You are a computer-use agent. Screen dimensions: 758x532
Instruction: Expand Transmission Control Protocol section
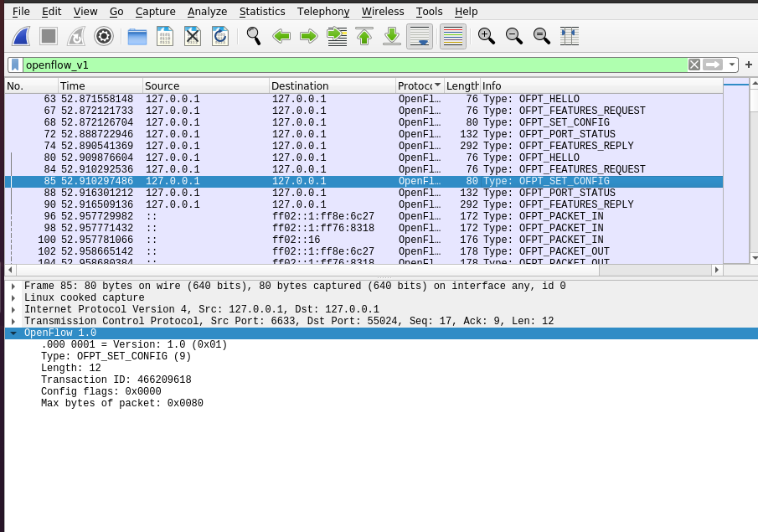tap(13, 321)
